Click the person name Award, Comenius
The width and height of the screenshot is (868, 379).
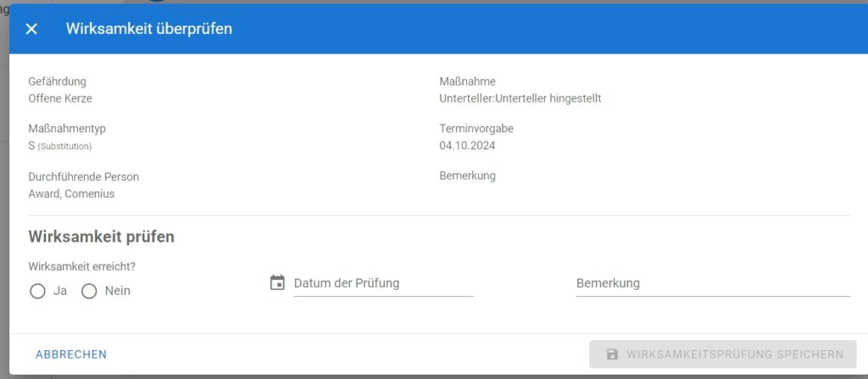pyautogui.click(x=71, y=193)
